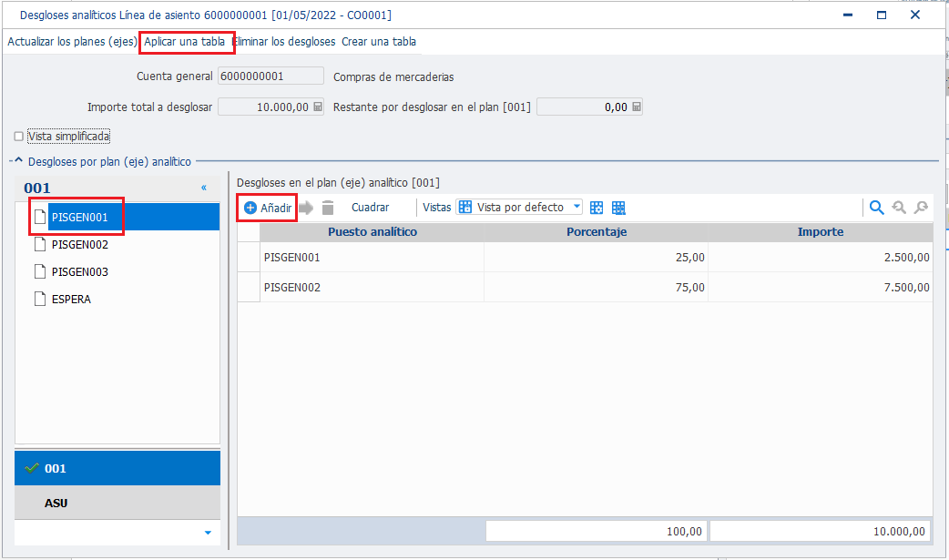The height and width of the screenshot is (560, 949).
Task: Click the ESPERA document icon in tree
Action: click(x=40, y=299)
